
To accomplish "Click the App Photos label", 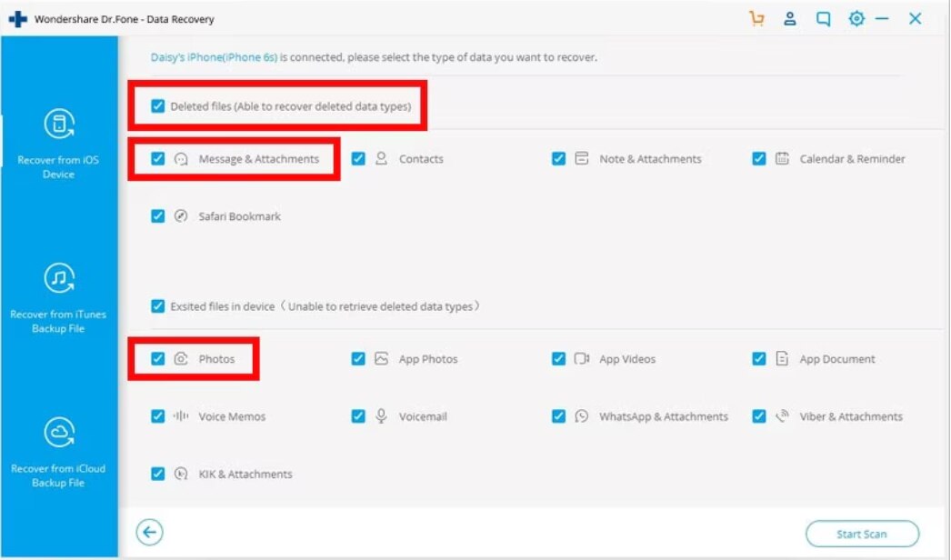I will [x=428, y=359].
